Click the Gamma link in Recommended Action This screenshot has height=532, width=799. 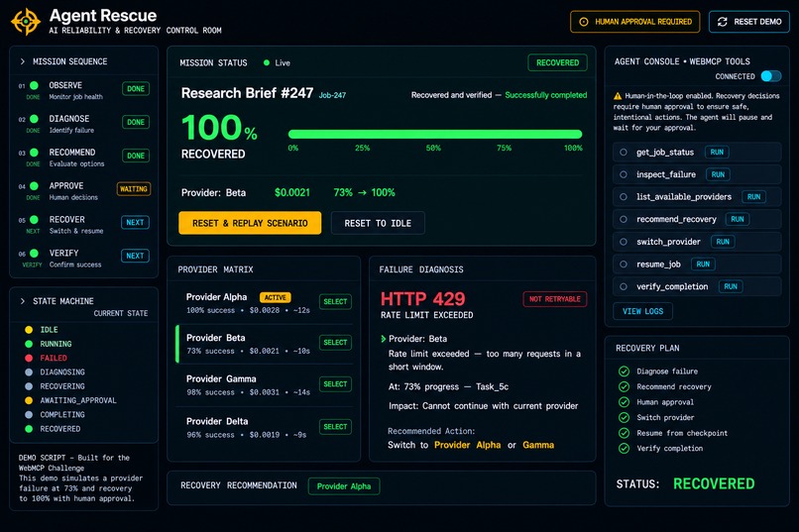point(537,445)
